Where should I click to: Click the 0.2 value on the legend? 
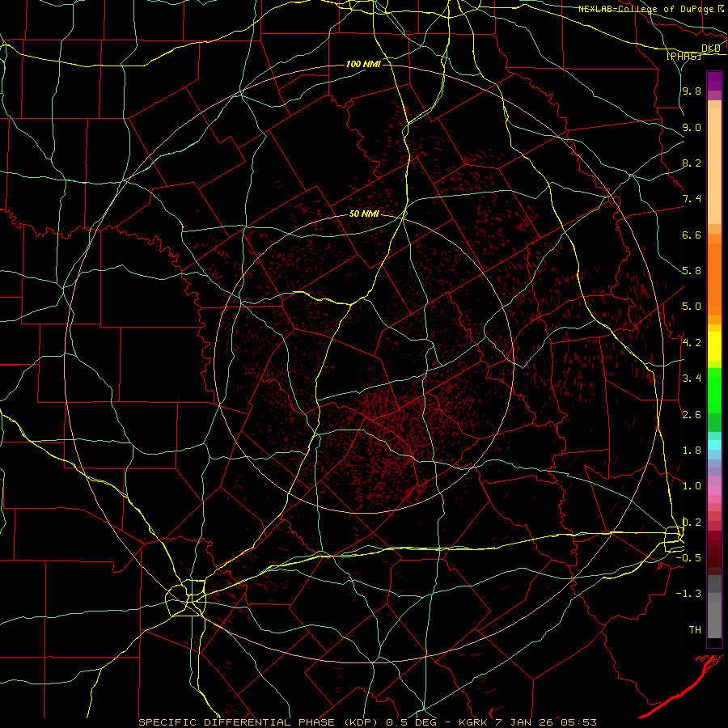692,523
